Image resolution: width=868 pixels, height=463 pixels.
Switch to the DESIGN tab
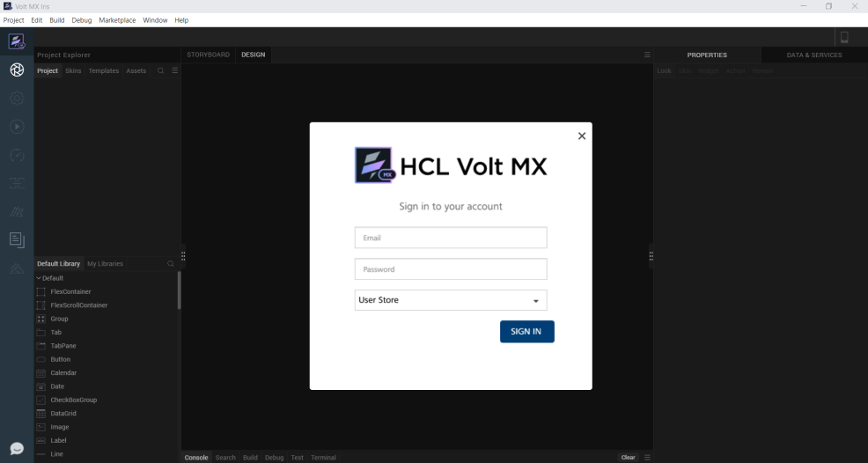[254, 55]
